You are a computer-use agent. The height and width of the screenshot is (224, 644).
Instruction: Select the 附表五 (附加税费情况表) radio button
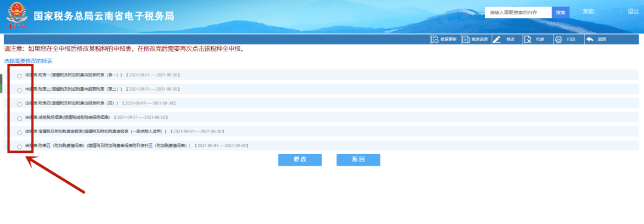point(20,146)
